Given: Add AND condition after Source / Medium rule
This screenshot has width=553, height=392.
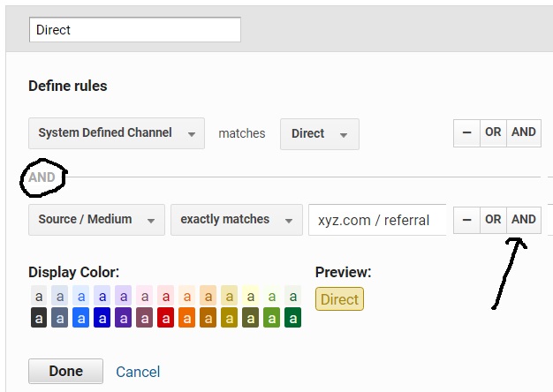Looking at the screenshot, I should (x=524, y=220).
